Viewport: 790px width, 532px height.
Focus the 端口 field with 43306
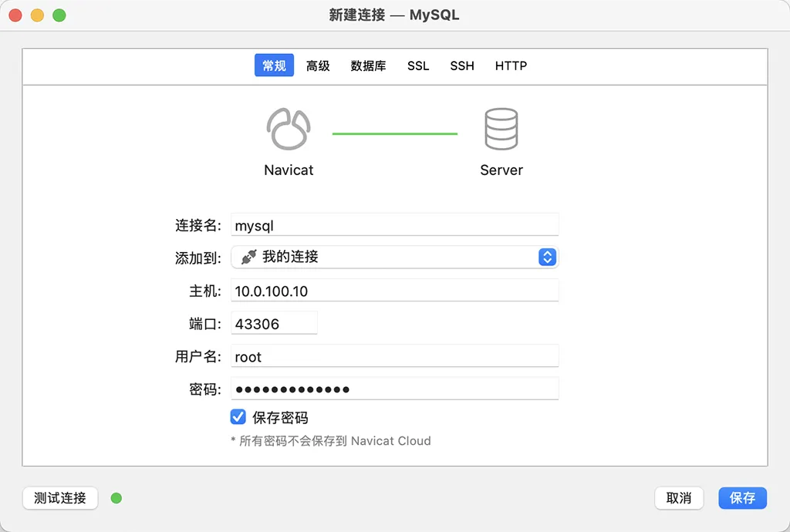pos(274,323)
